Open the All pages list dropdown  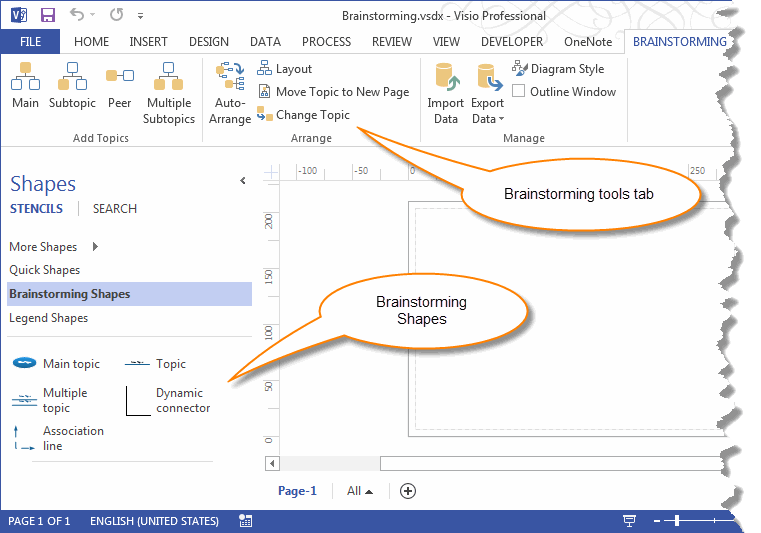click(x=360, y=491)
